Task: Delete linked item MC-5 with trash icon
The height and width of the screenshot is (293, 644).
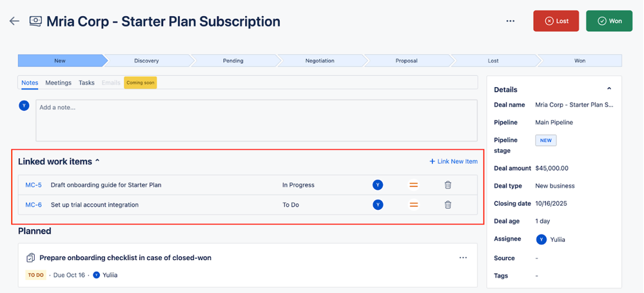Action: point(448,185)
